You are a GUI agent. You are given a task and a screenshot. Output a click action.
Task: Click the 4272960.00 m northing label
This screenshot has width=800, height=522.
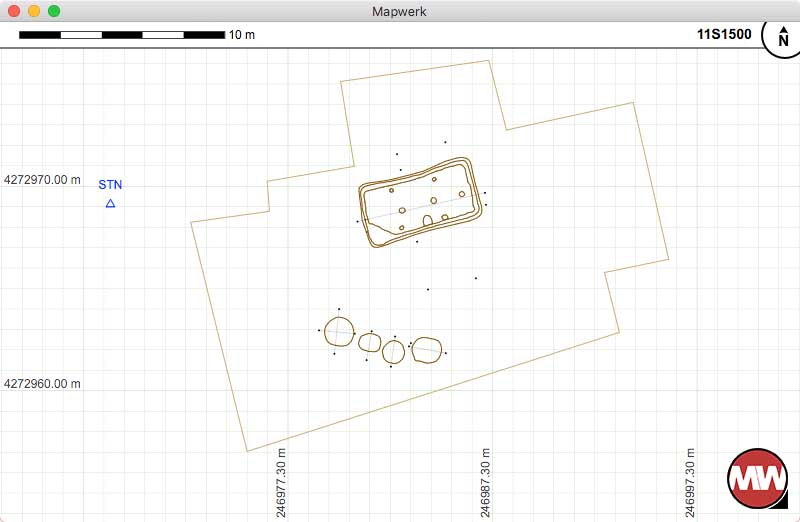tap(42, 384)
